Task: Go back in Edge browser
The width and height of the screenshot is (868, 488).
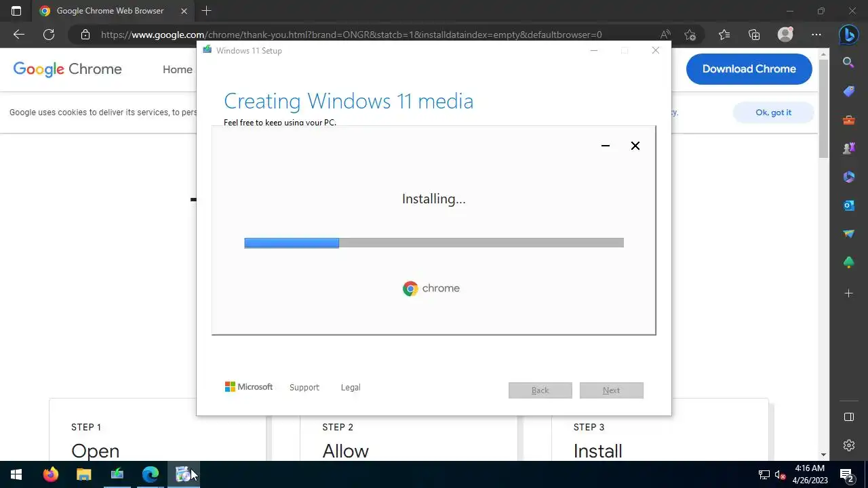Action: point(19,35)
